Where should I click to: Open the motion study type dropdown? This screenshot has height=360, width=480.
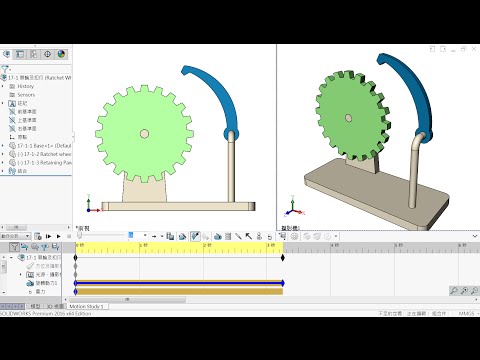[x=16, y=236]
